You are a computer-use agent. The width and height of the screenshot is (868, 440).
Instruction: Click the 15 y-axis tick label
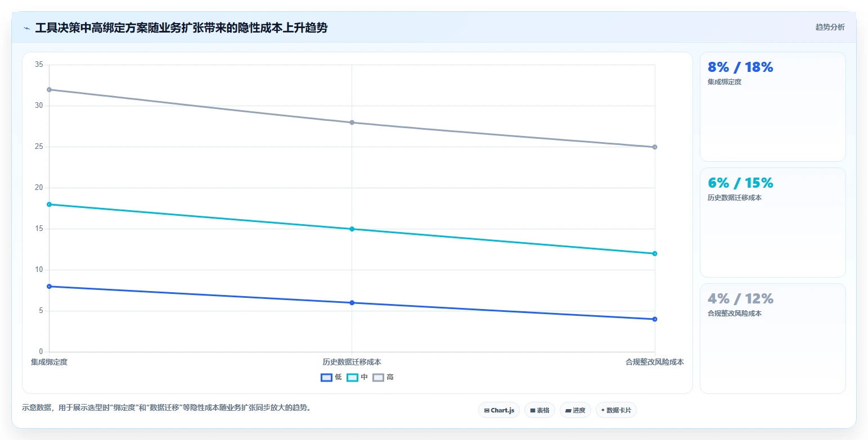(39, 229)
